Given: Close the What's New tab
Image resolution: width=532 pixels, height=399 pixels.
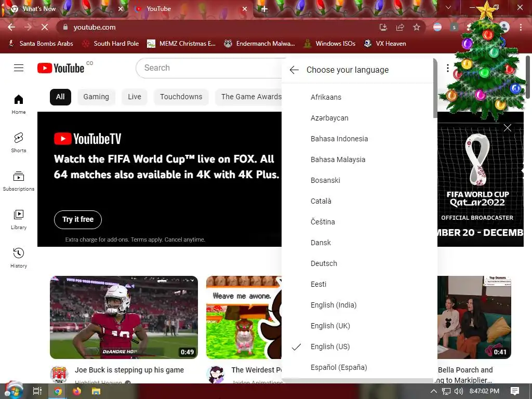Looking at the screenshot, I should point(121,9).
